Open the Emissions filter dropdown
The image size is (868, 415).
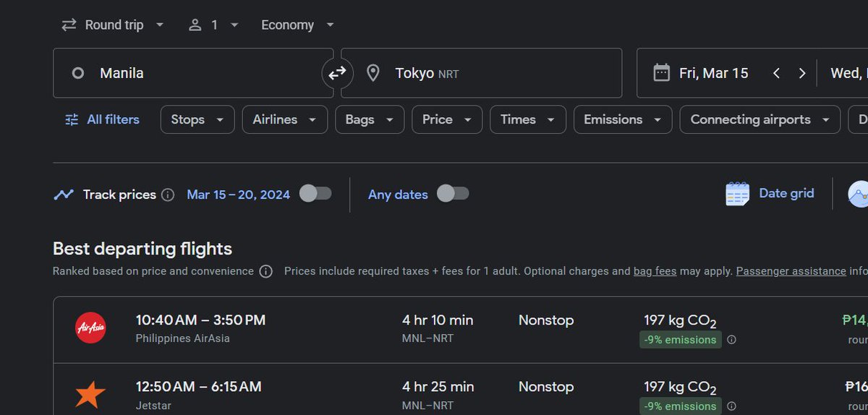tap(623, 119)
